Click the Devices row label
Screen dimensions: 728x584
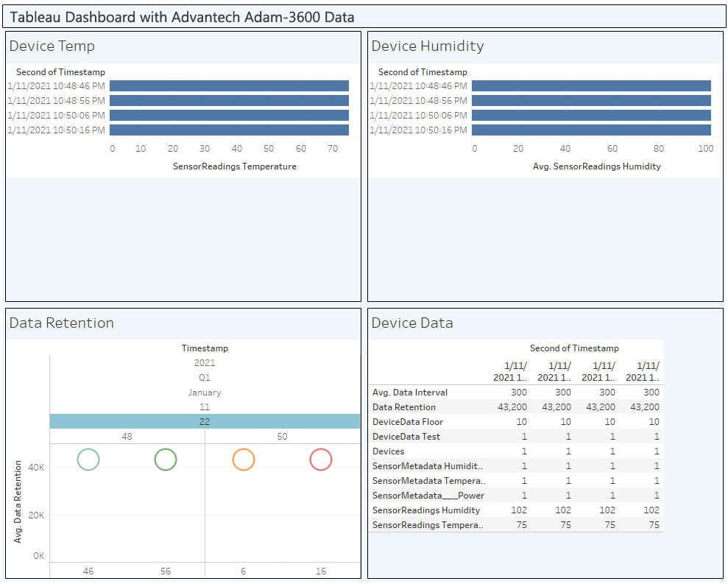click(x=388, y=451)
